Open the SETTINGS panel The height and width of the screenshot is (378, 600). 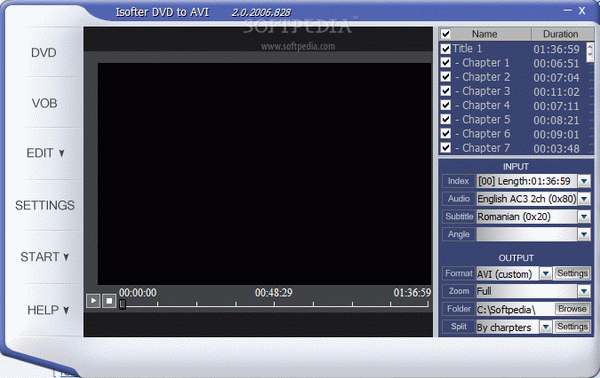coord(45,205)
